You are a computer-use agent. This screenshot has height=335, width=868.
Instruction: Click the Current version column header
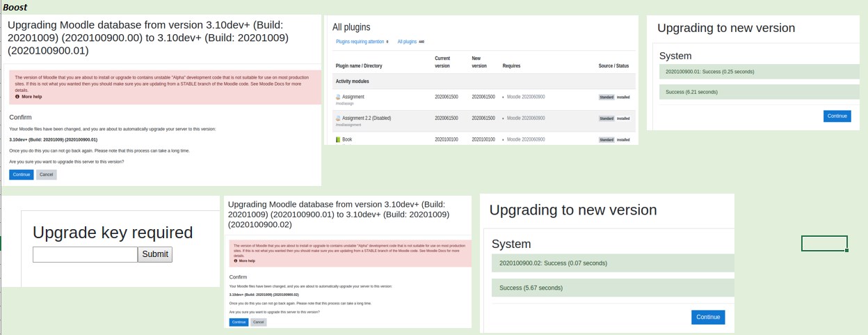tap(443, 62)
